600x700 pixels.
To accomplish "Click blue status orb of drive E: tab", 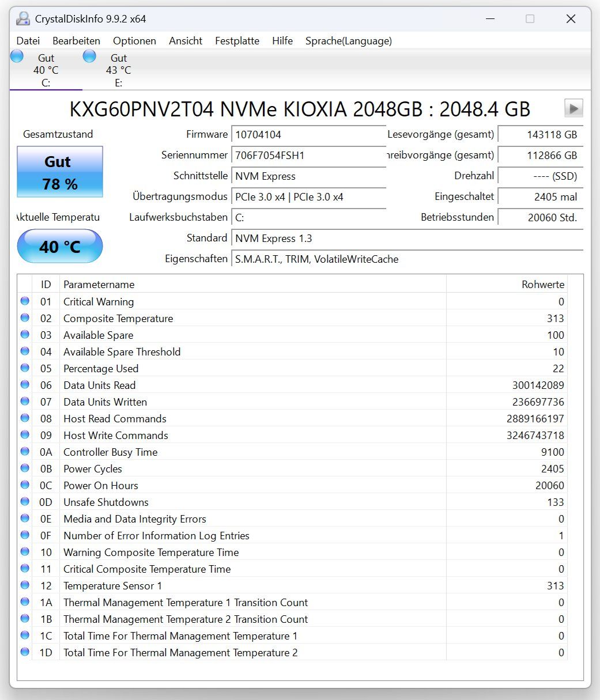I will (x=89, y=56).
